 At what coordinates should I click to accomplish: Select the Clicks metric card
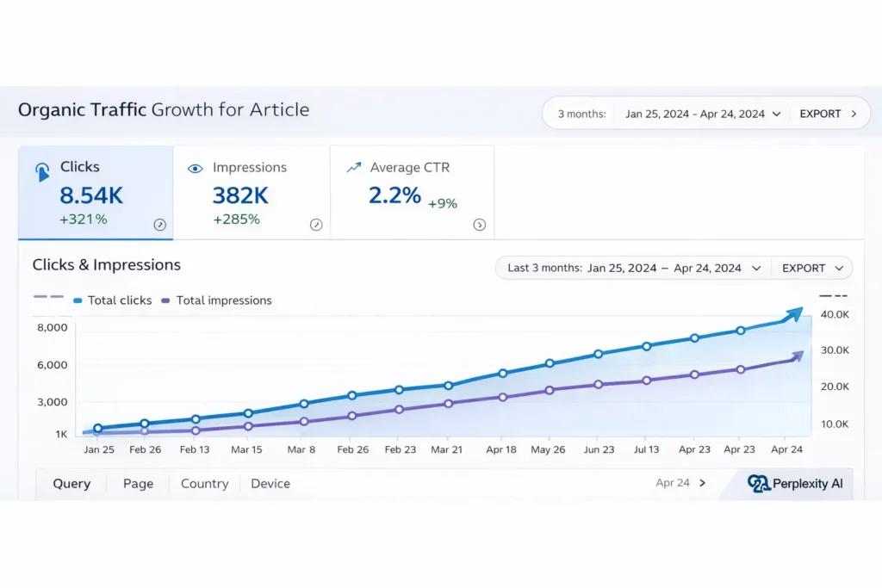point(95,193)
